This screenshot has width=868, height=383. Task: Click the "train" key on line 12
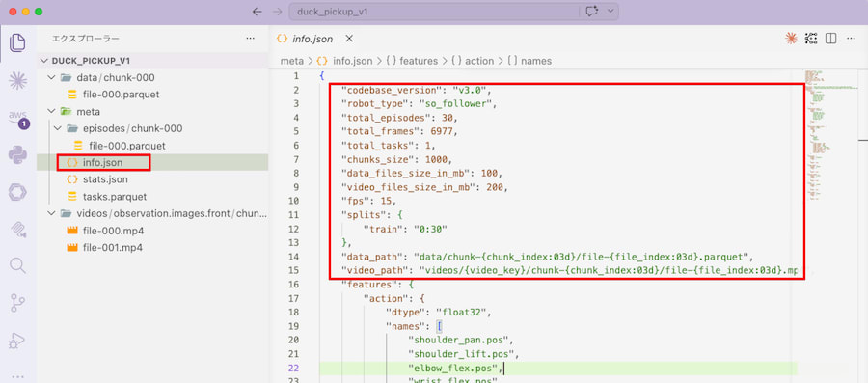[x=383, y=229]
